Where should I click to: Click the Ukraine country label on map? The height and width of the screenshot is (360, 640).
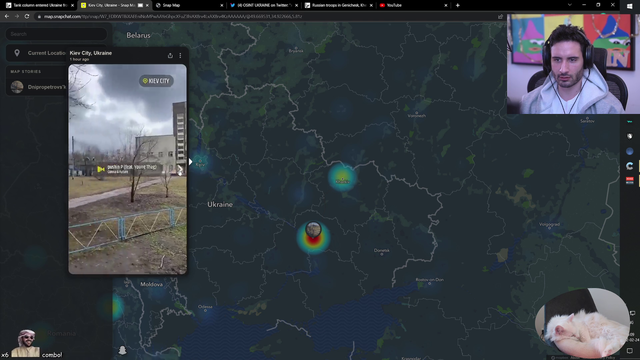[220, 204]
